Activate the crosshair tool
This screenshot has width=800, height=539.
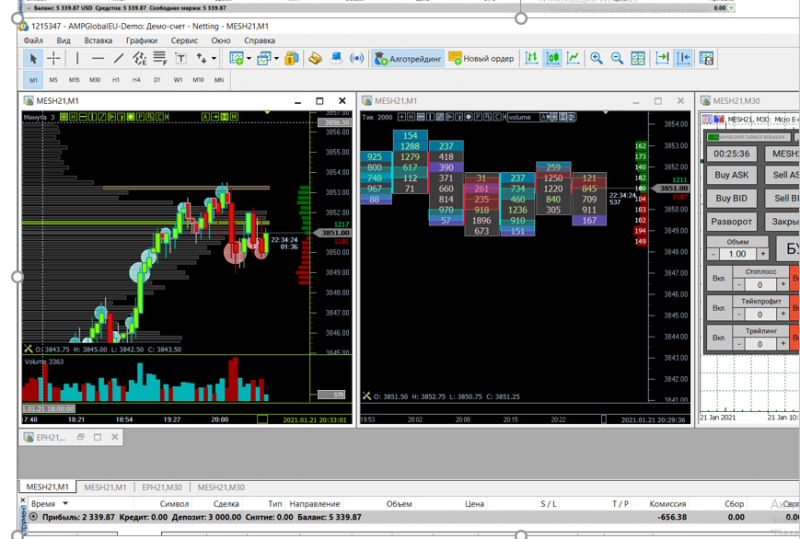tap(53, 59)
